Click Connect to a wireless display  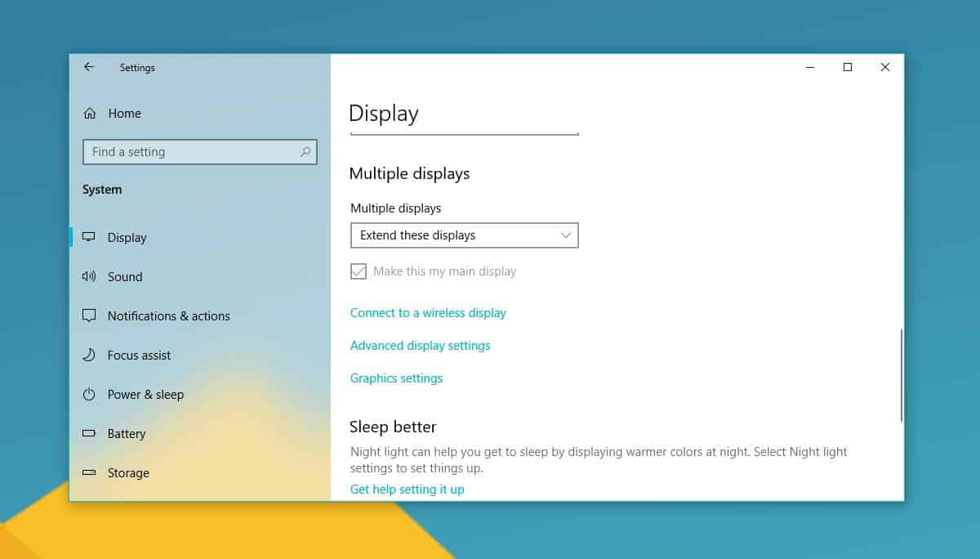(428, 312)
